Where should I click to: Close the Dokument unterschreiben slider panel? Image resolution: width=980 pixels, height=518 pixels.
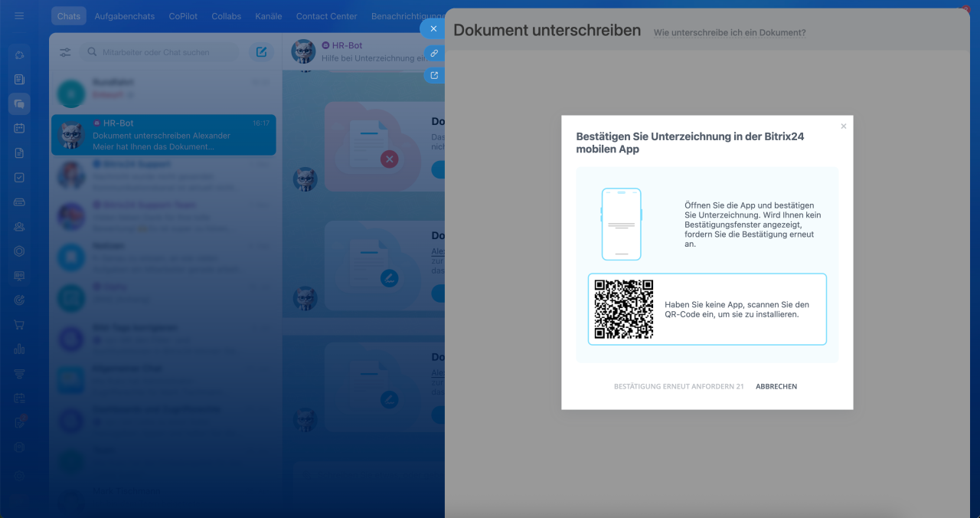433,28
